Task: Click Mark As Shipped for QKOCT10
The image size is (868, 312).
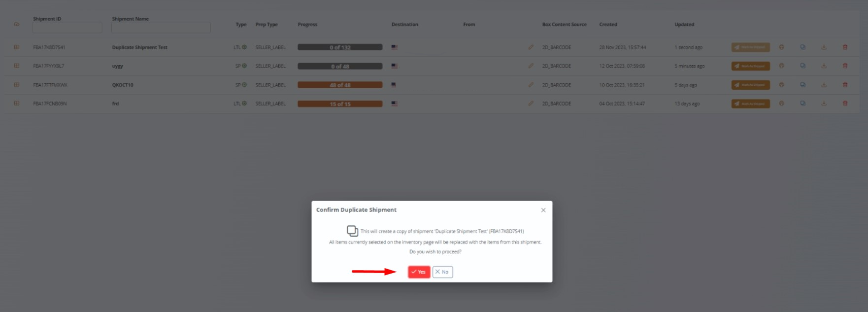Action: coord(750,85)
